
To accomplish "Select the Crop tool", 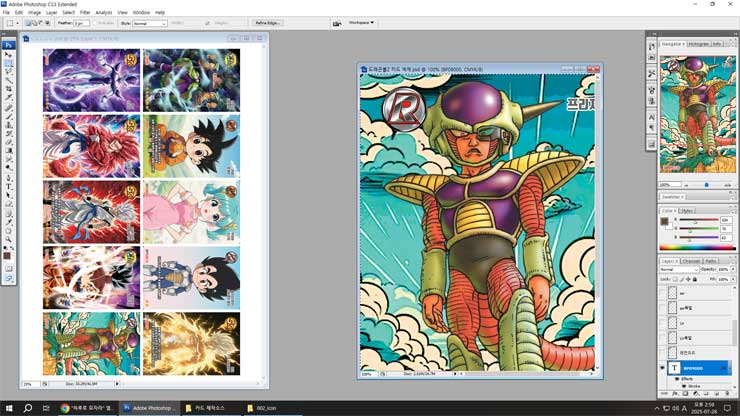I will pyautogui.click(x=8, y=88).
